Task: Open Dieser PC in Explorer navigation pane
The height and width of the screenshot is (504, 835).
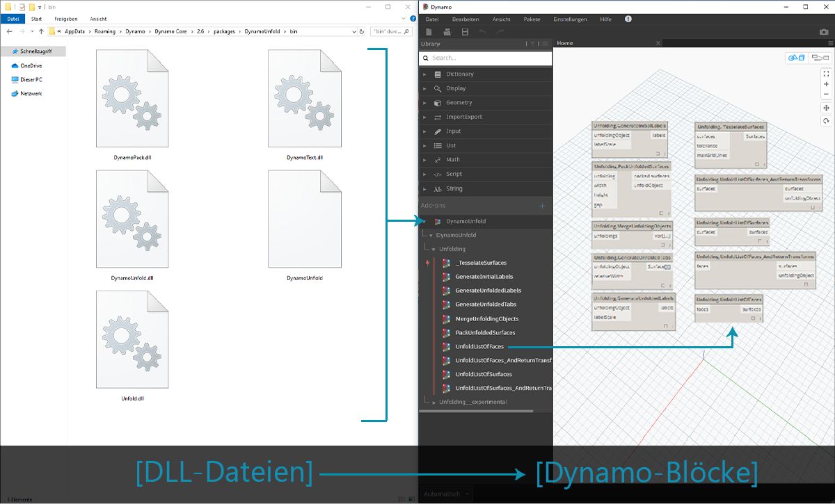Action: (26, 79)
